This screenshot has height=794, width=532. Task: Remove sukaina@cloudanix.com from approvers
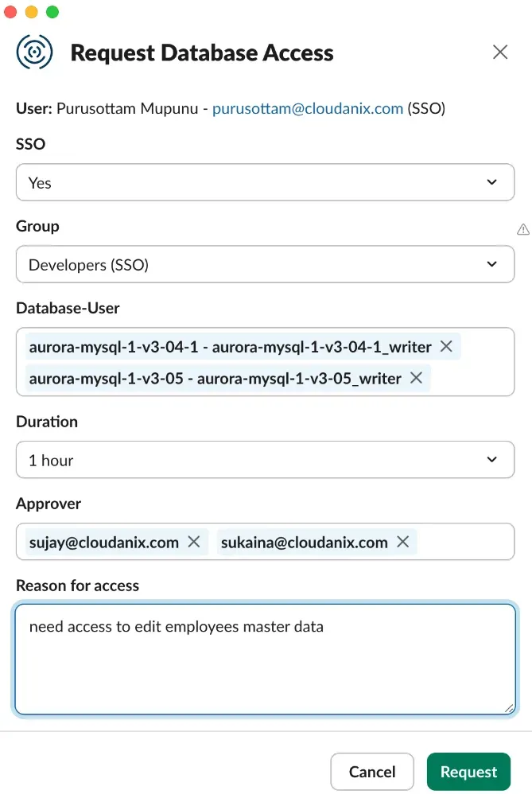click(402, 542)
